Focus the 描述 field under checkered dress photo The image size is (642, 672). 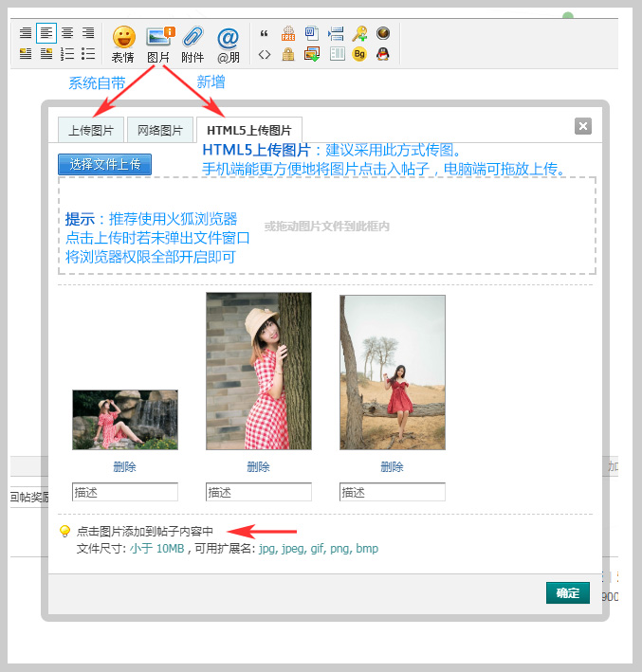[259, 492]
